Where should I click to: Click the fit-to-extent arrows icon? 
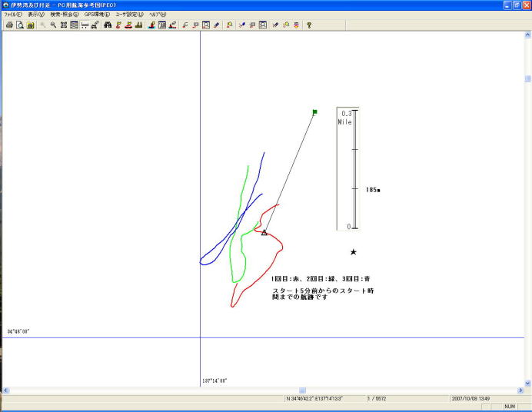64,25
